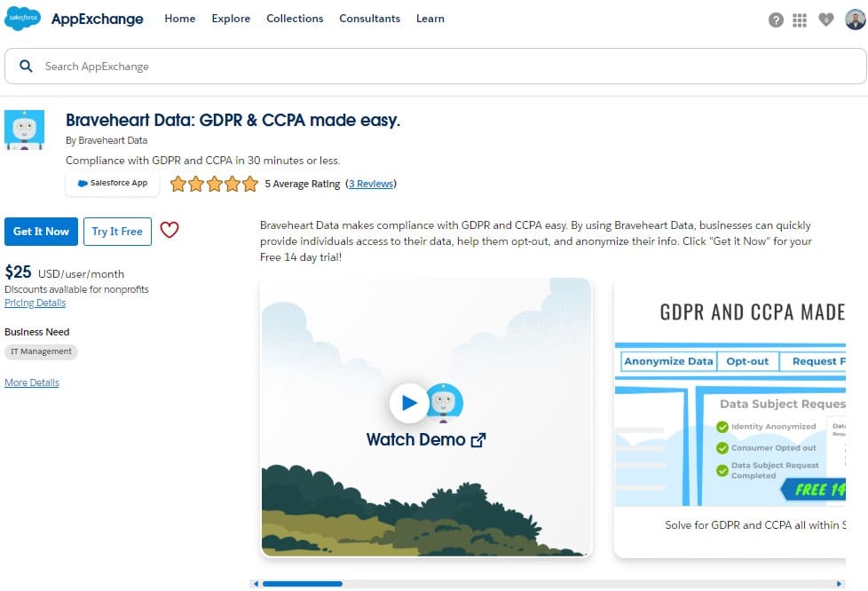
Task: Open the Consultants menu item
Action: [x=370, y=19]
